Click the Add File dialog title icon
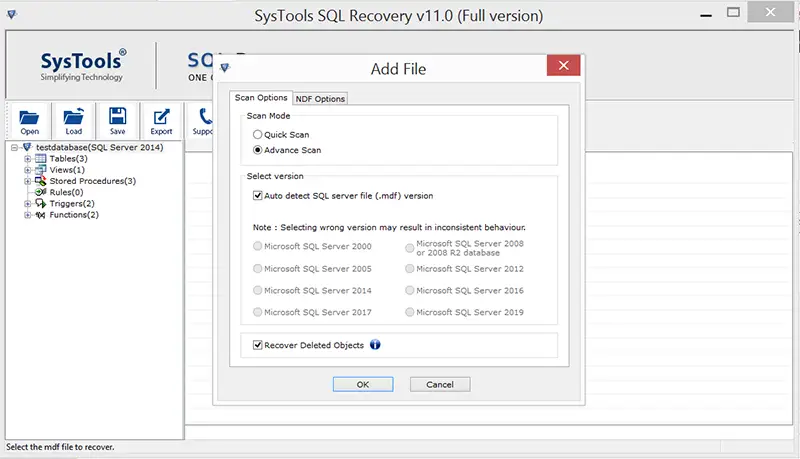This screenshot has height=459, width=800. click(225, 67)
